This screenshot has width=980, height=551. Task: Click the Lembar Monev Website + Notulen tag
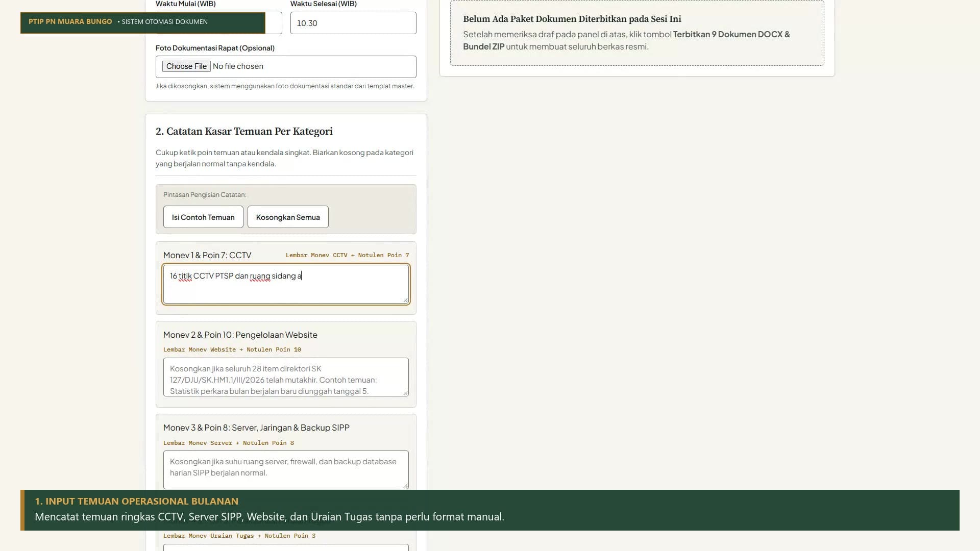tap(232, 349)
